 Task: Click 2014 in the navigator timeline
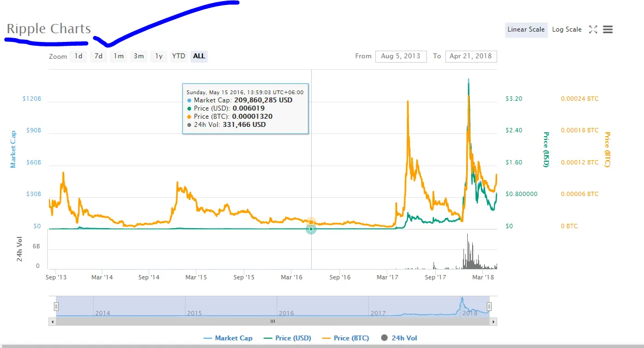click(x=103, y=313)
